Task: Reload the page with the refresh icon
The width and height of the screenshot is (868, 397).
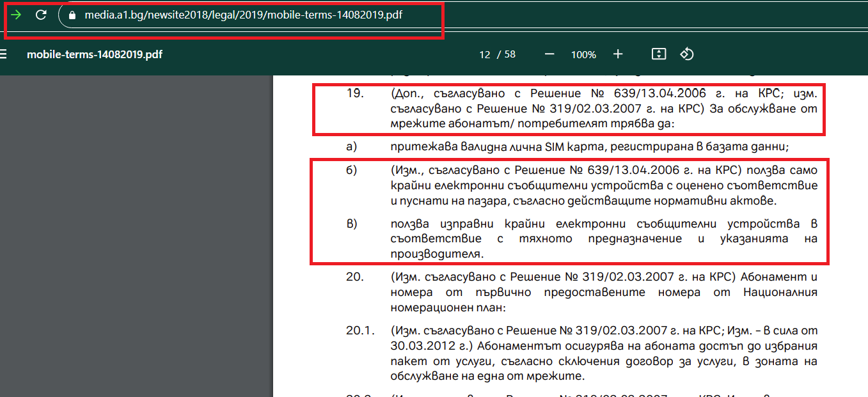Action: pos(41,15)
